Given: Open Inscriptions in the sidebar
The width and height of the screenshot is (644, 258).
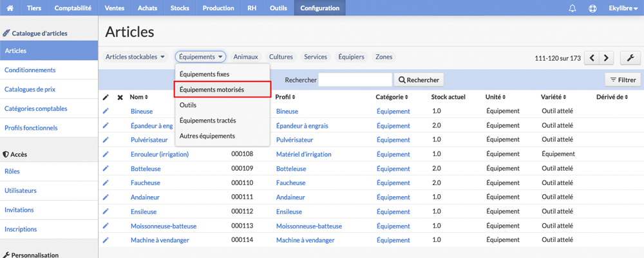Looking at the screenshot, I should coord(49,229).
